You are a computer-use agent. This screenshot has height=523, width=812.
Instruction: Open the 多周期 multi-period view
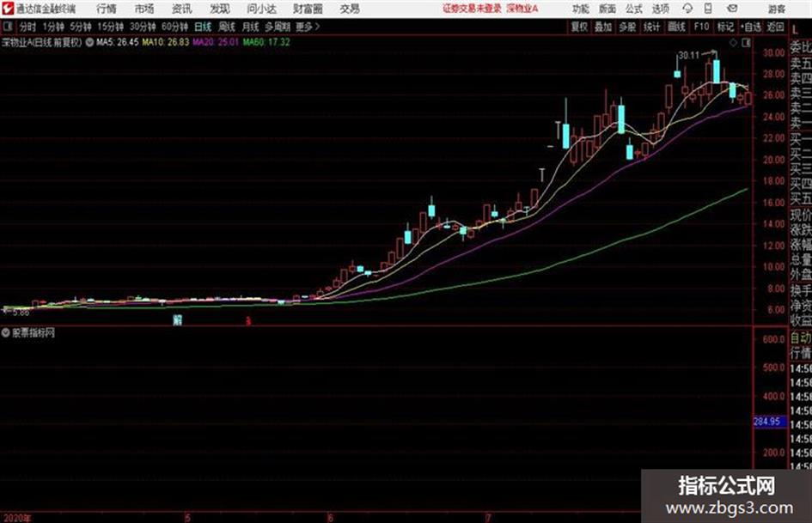pos(278,27)
